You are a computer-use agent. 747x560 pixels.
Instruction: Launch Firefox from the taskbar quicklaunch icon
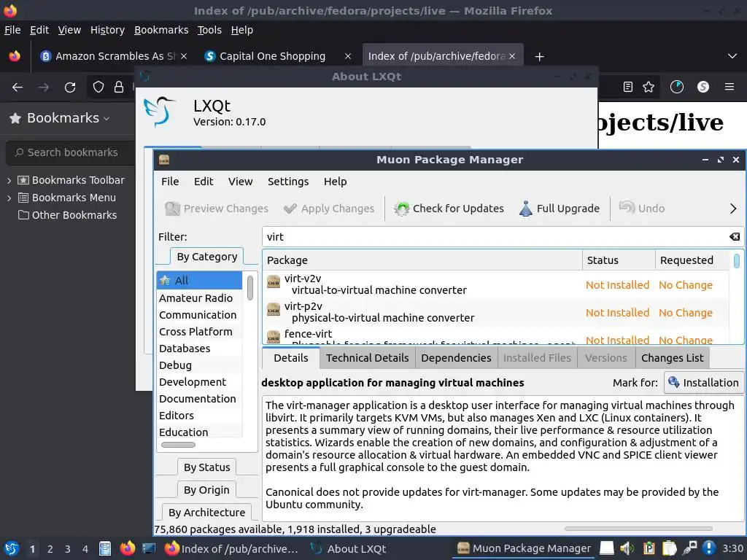pyautogui.click(x=127, y=548)
